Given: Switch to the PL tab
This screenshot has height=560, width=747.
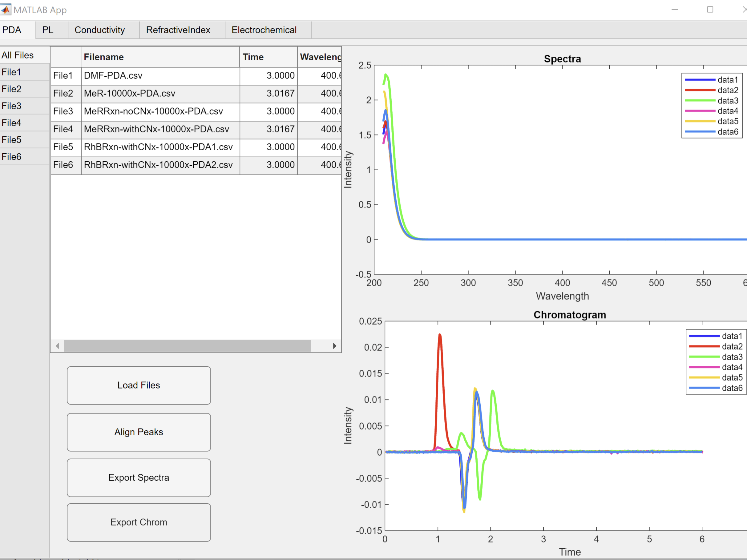Looking at the screenshot, I should 48,30.
